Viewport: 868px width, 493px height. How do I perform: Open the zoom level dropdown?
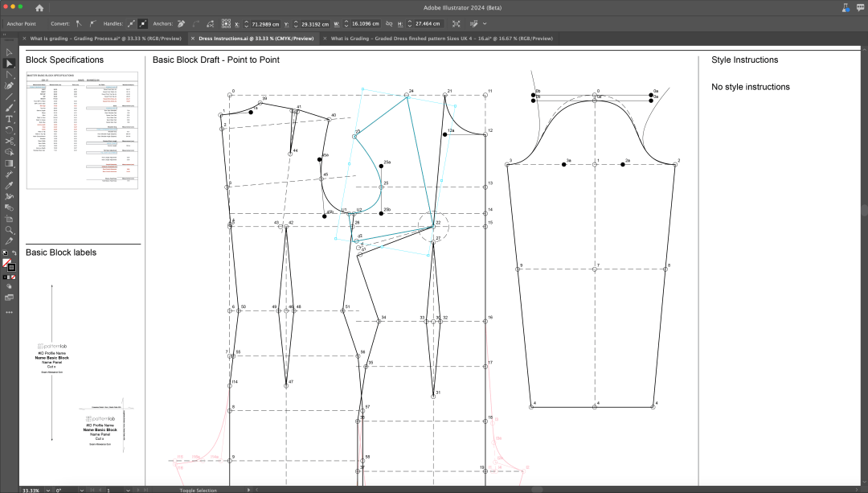(47, 491)
